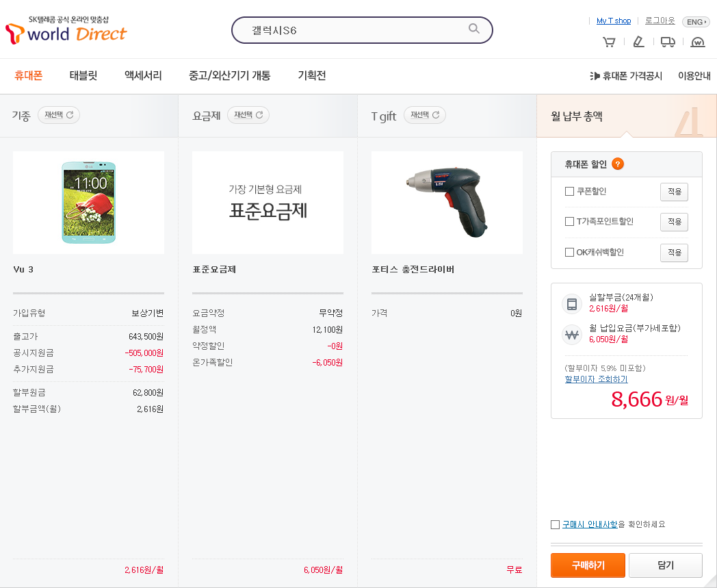Image resolution: width=717 pixels, height=588 pixels.
Task: Click the pencil/eraser icon in the header
Action: (x=638, y=42)
